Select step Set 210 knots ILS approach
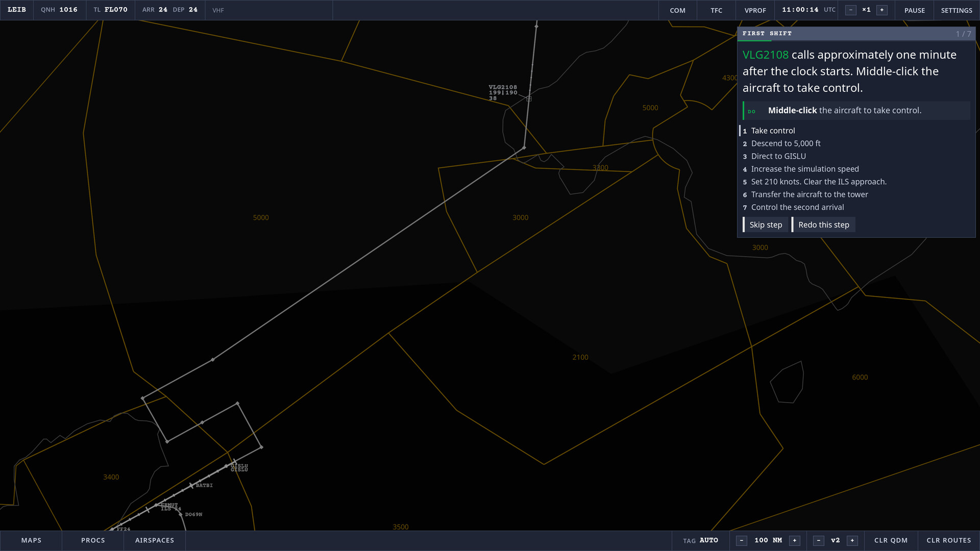The width and height of the screenshot is (980, 551). tap(855, 182)
